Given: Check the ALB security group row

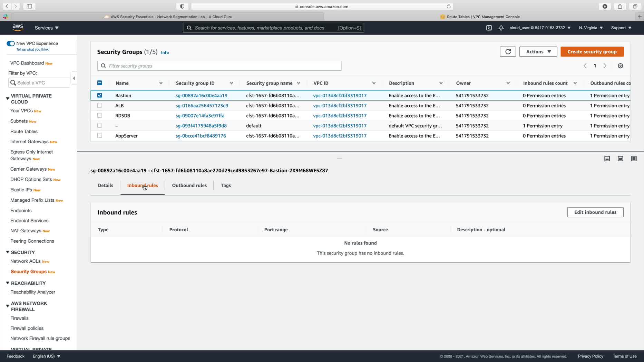Looking at the screenshot, I should [x=99, y=105].
